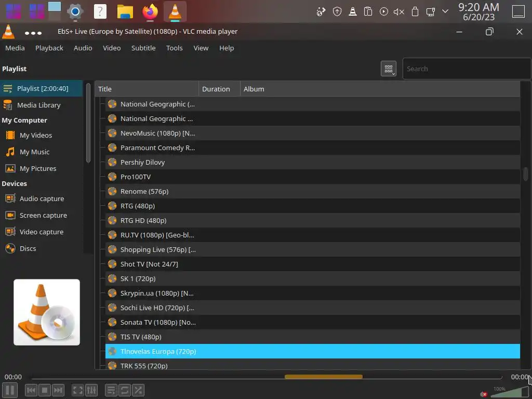
Task: Toggle fullscreen video mode
Action: point(78,390)
